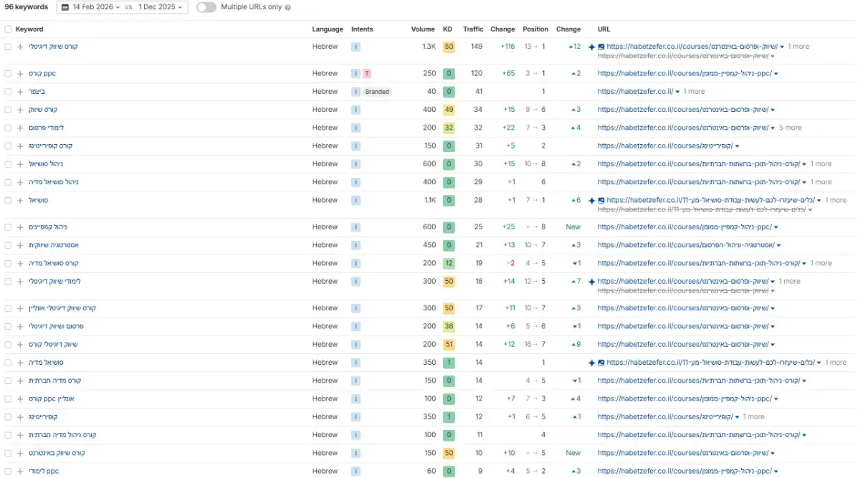This screenshot has height=478, width=868.
Task: Open the 14 Feb 2026 date dropdown
Action: 97,7
